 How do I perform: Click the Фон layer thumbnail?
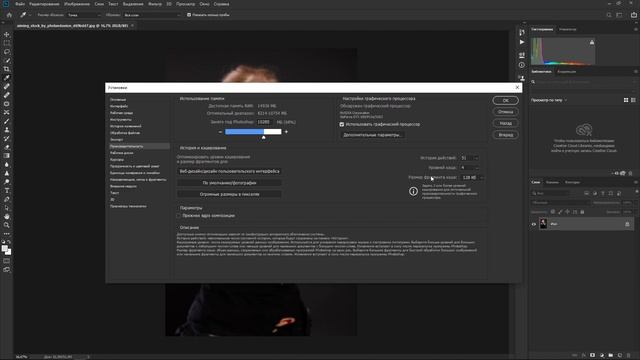click(543, 224)
